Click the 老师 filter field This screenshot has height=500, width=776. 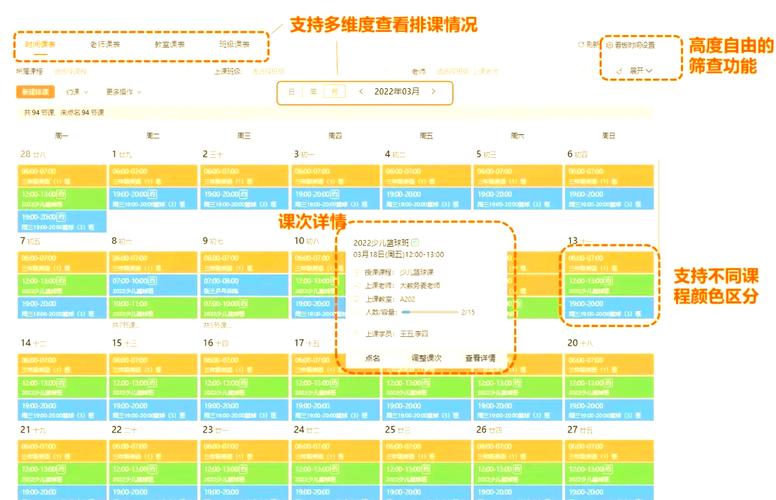point(467,72)
